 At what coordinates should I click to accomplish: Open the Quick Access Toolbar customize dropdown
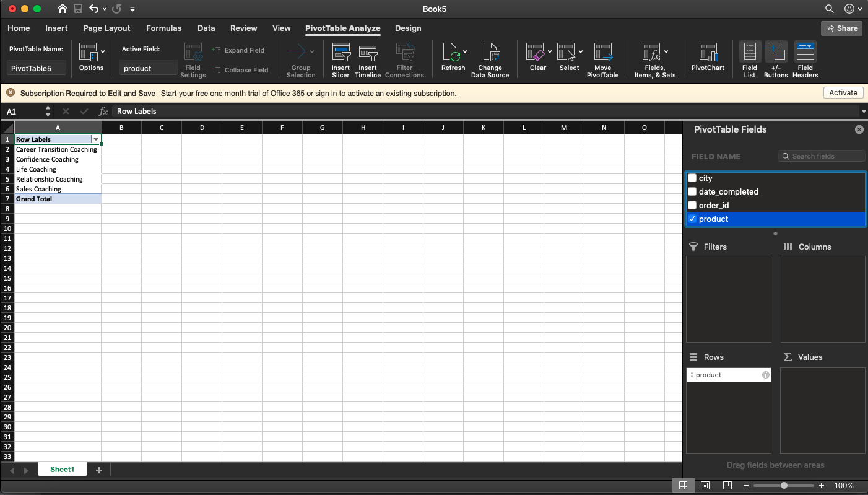click(132, 9)
